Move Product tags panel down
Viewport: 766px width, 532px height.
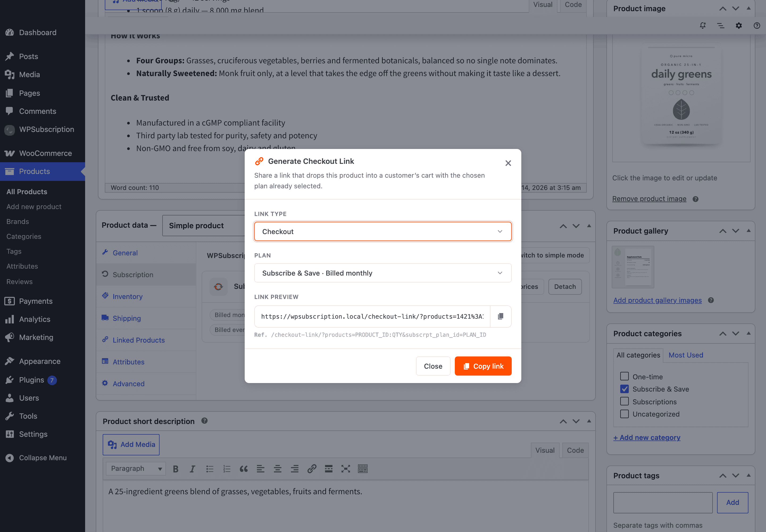click(736, 476)
